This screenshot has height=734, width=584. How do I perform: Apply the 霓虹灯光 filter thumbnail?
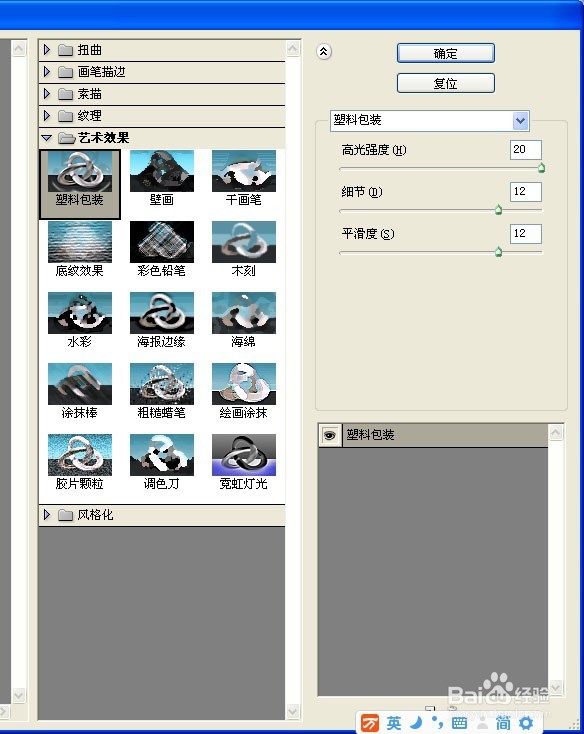(x=244, y=455)
